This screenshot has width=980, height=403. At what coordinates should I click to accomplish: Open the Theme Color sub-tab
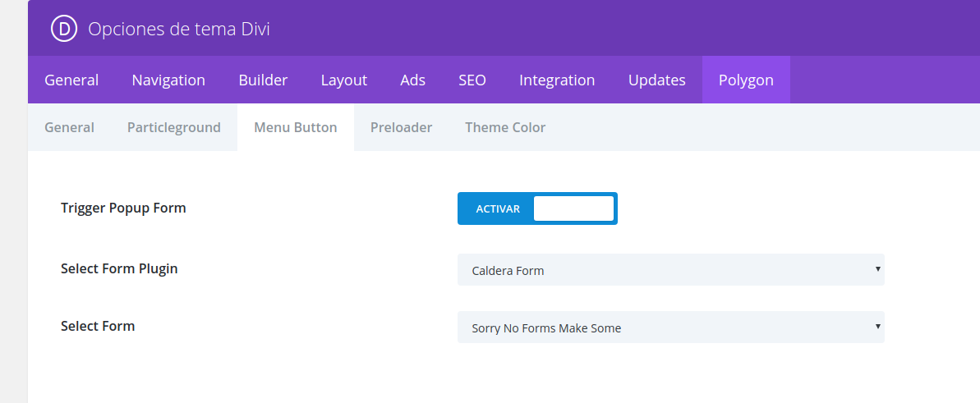[505, 127]
